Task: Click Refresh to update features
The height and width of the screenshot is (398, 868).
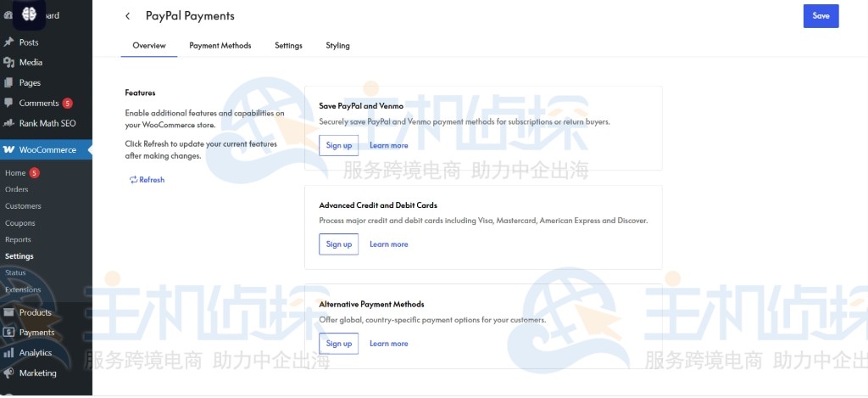Action: coord(147,180)
